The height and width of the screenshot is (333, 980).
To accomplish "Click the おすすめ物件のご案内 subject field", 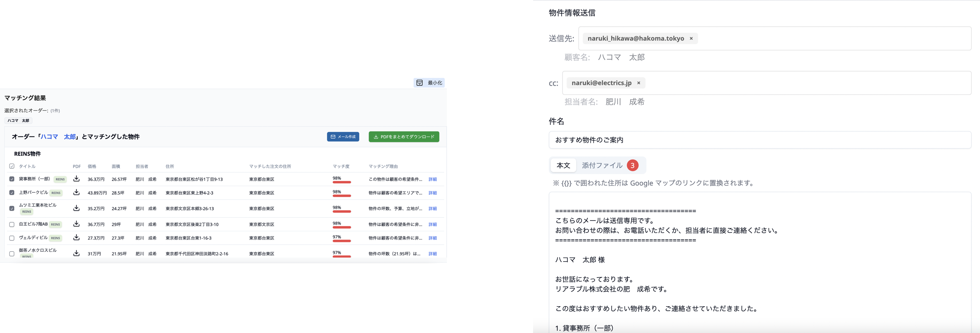I will (x=760, y=140).
